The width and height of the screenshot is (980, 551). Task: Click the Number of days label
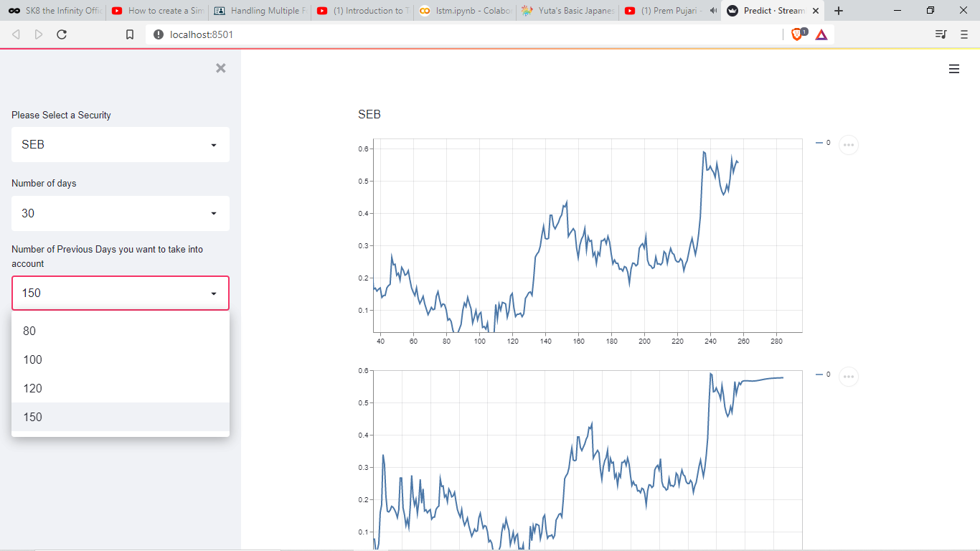tap(44, 184)
